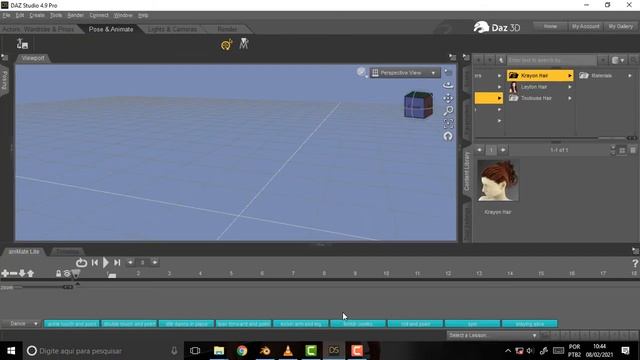Select the aniMate Lite tab
This screenshot has width=640, height=360.
coord(24,251)
